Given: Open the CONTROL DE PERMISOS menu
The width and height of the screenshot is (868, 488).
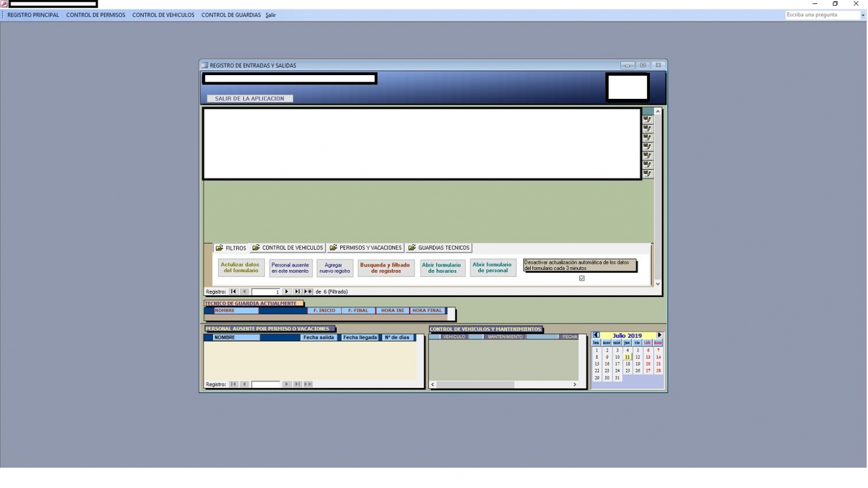Looking at the screenshot, I should pos(96,15).
